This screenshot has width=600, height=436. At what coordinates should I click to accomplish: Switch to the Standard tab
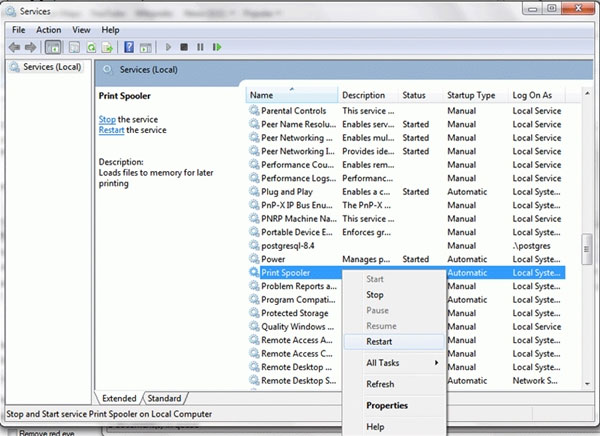(x=165, y=398)
